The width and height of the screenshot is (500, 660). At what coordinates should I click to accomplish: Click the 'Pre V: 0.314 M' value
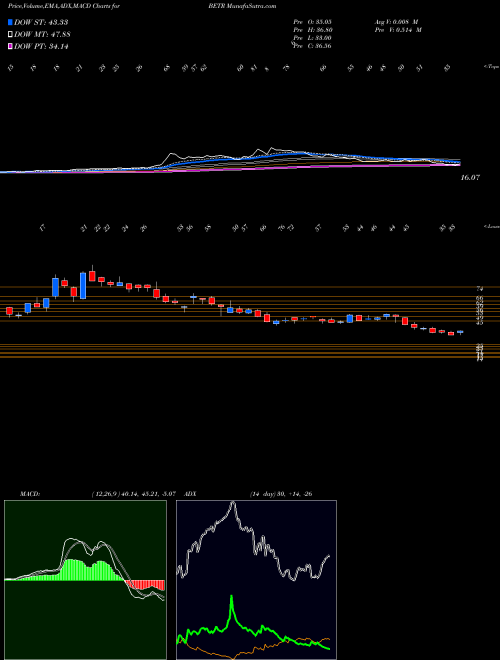coord(397,30)
